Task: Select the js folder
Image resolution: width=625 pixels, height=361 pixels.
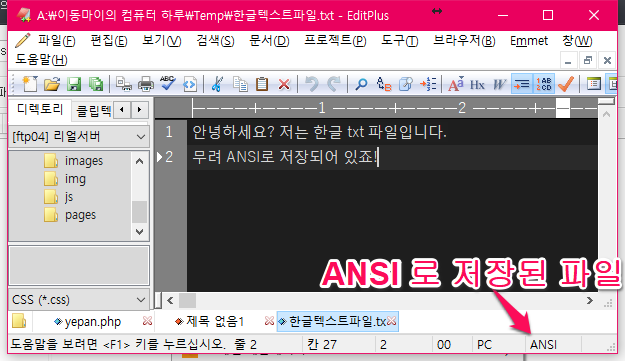Action: click(59, 197)
